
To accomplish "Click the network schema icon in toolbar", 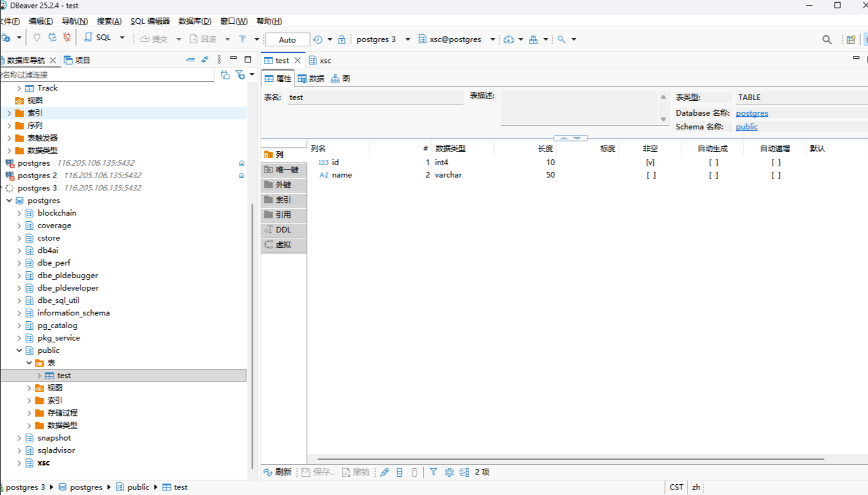I will point(533,39).
